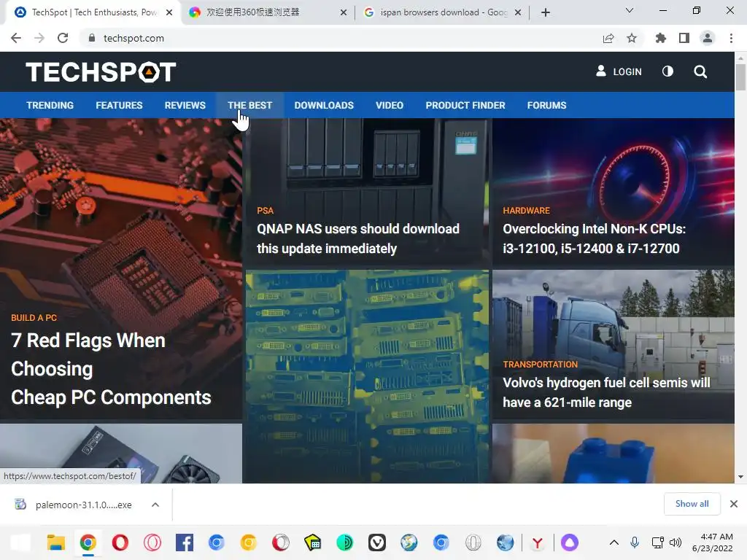Open the volume speaker tray icon

tap(675, 542)
